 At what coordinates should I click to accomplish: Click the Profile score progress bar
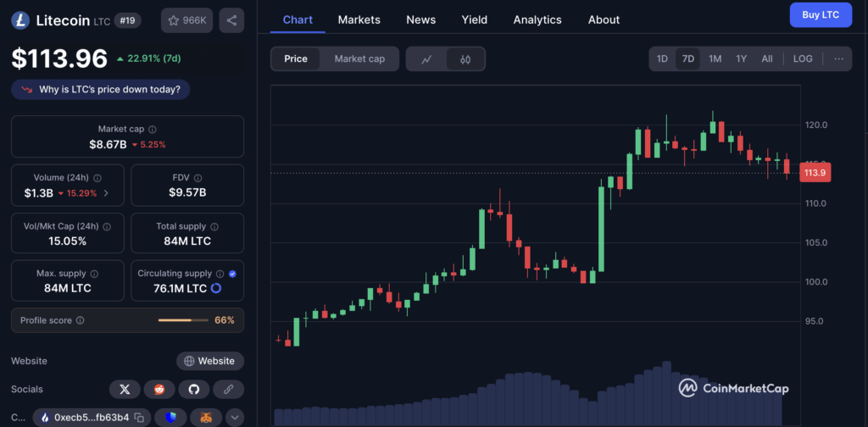(x=183, y=320)
